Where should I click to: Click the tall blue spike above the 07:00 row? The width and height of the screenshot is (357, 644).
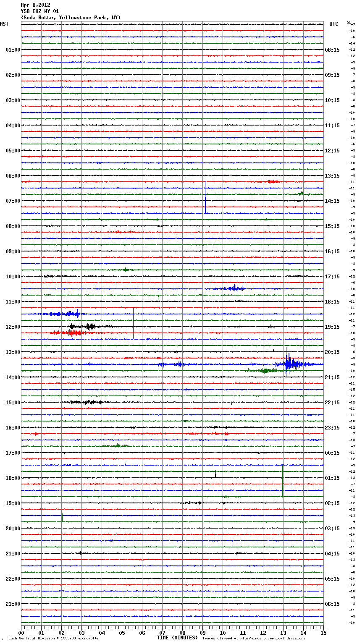point(205,197)
